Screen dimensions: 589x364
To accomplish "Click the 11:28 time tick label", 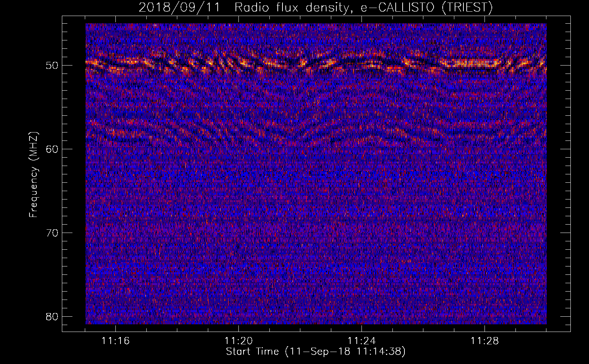I will (485, 341).
